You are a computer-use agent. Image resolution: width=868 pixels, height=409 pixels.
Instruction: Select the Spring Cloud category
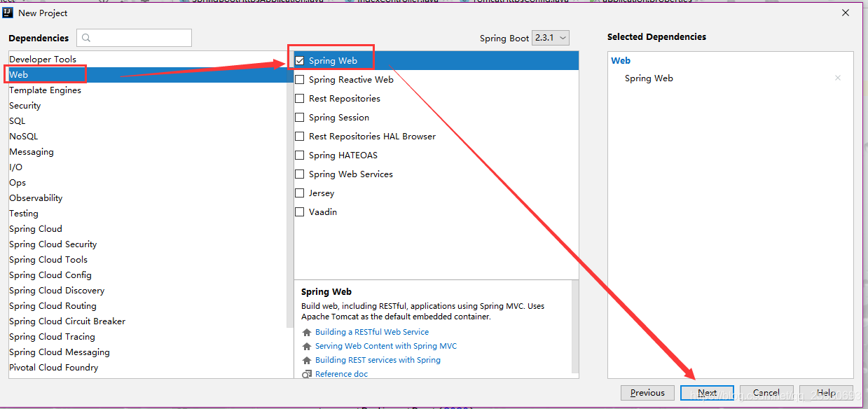point(147,229)
